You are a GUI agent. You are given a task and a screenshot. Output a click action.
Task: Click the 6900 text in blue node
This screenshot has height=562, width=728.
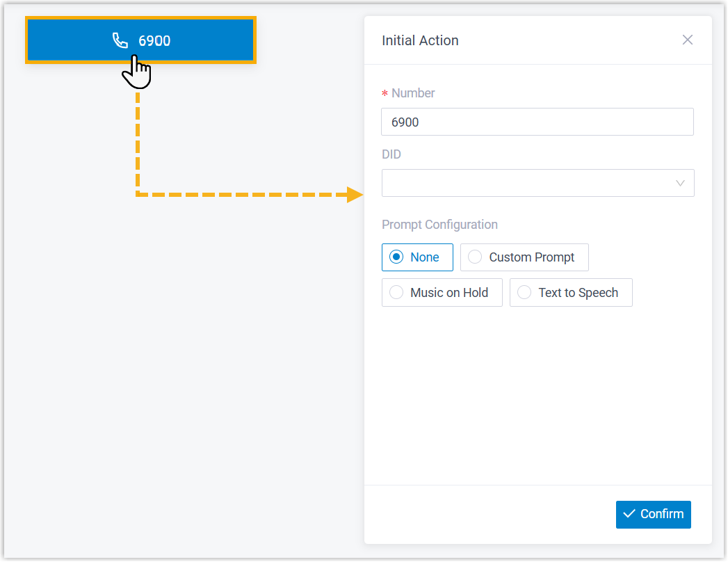pos(154,40)
